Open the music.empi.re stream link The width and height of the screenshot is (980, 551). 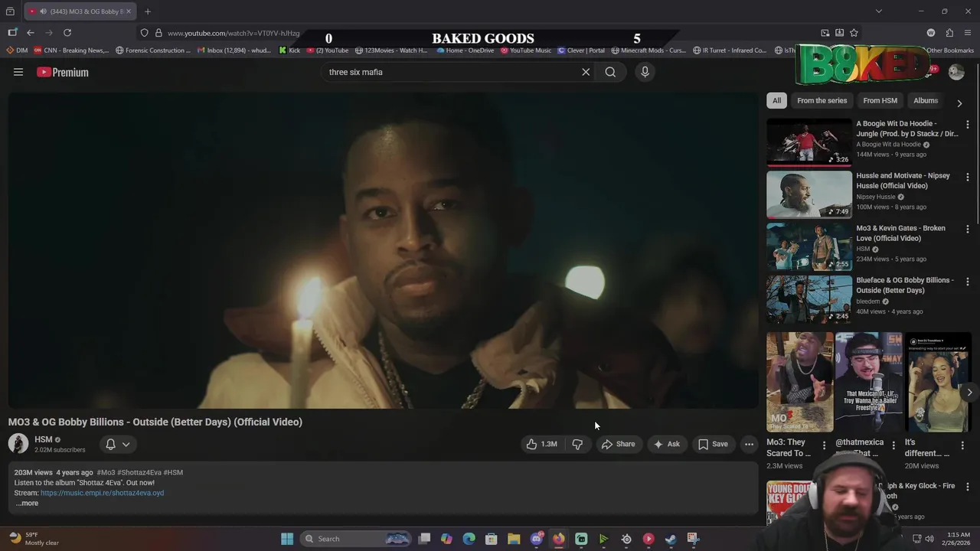pyautogui.click(x=102, y=493)
